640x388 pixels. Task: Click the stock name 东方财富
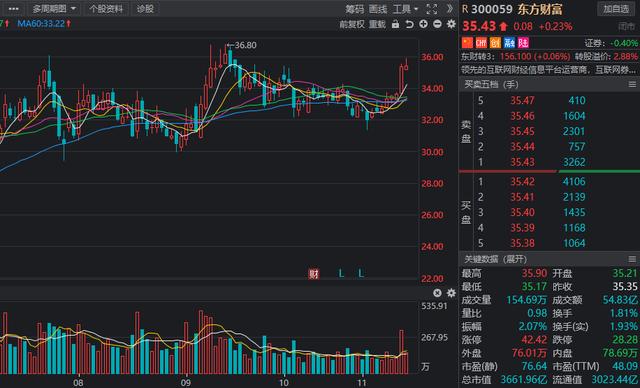point(540,9)
